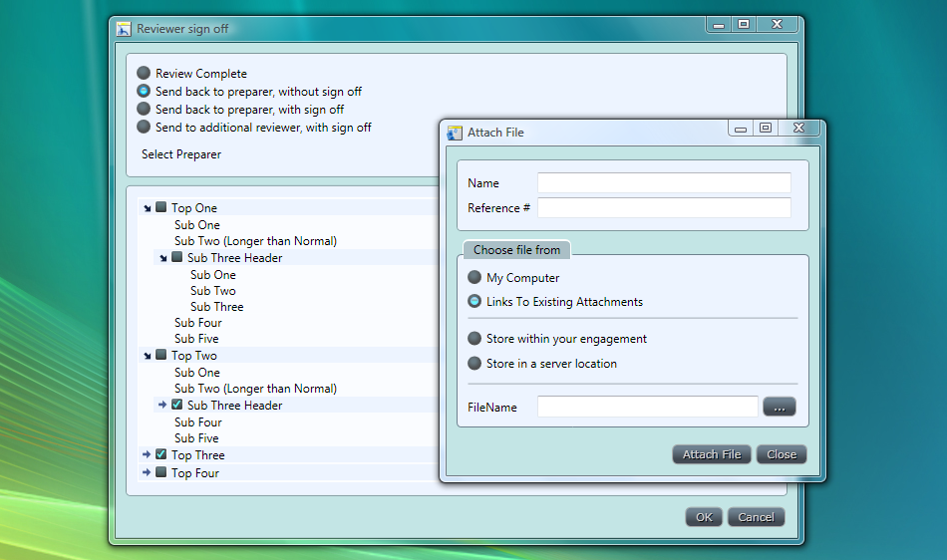Maximize the Reviewer sign off window

744,24
